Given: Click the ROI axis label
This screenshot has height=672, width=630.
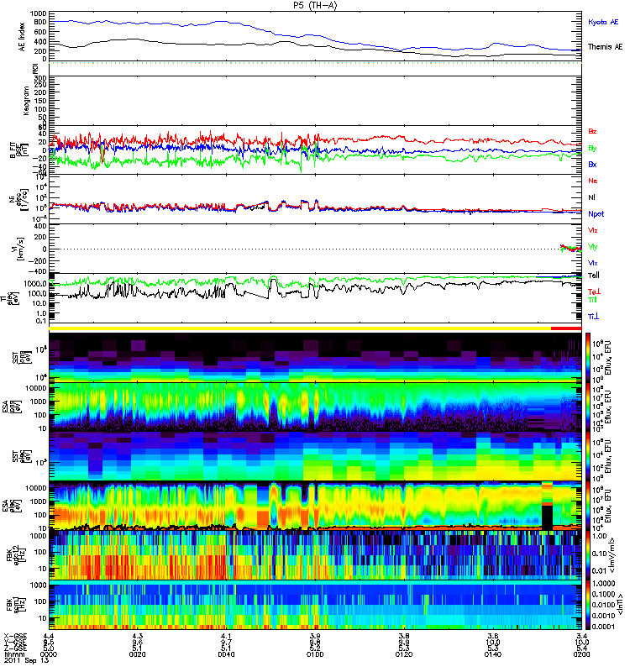Looking at the screenshot, I should point(35,68).
